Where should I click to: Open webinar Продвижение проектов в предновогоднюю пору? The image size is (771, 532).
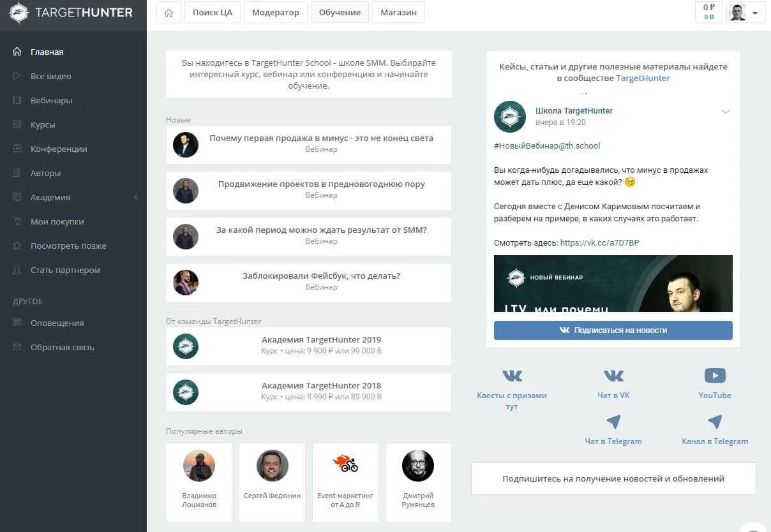309,190
